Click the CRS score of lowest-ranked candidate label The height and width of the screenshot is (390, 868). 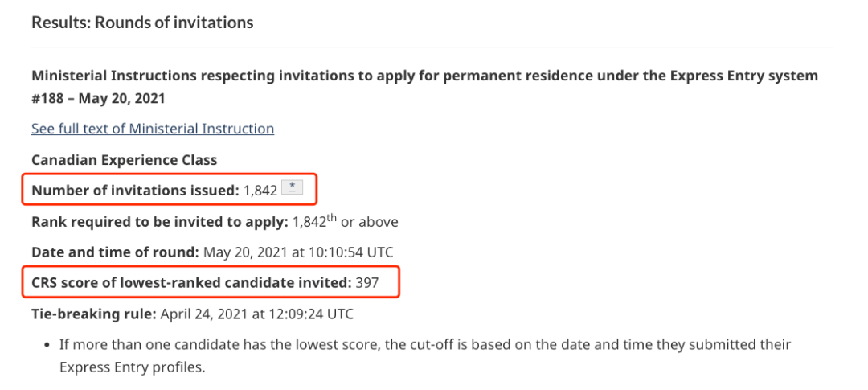(x=191, y=282)
